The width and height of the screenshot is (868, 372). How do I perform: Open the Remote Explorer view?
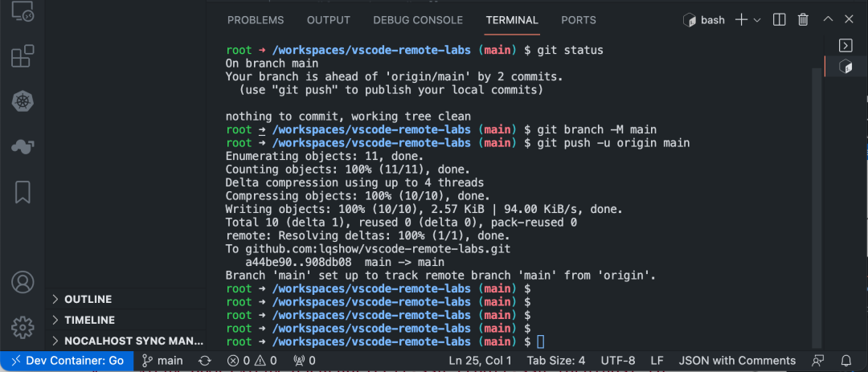click(23, 11)
